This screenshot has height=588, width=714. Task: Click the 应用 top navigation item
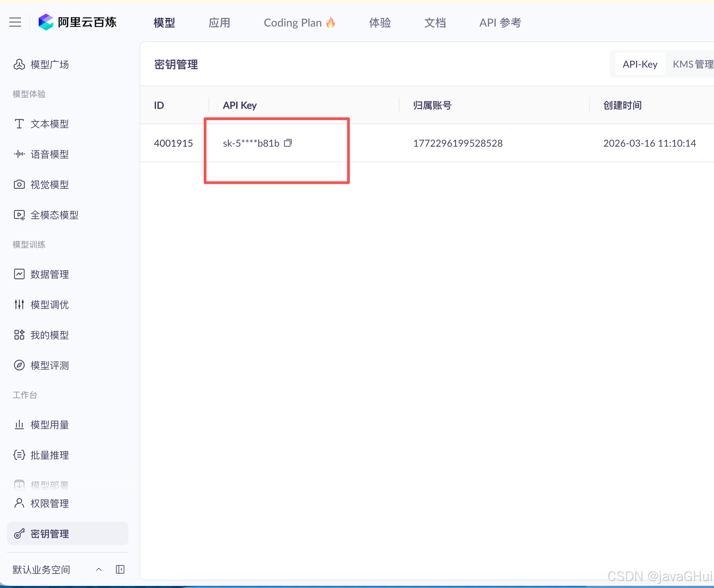point(219,23)
